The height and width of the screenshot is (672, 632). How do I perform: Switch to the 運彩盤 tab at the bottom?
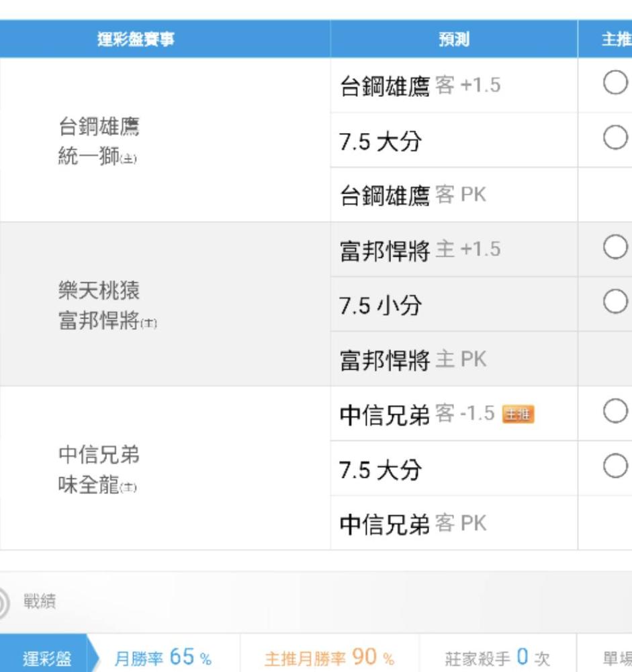[47, 657]
